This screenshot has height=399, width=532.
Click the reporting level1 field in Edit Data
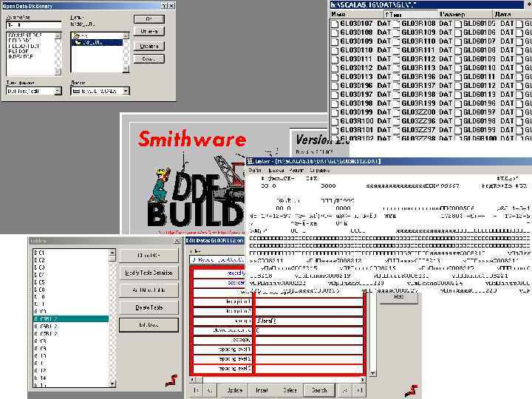click(309, 349)
